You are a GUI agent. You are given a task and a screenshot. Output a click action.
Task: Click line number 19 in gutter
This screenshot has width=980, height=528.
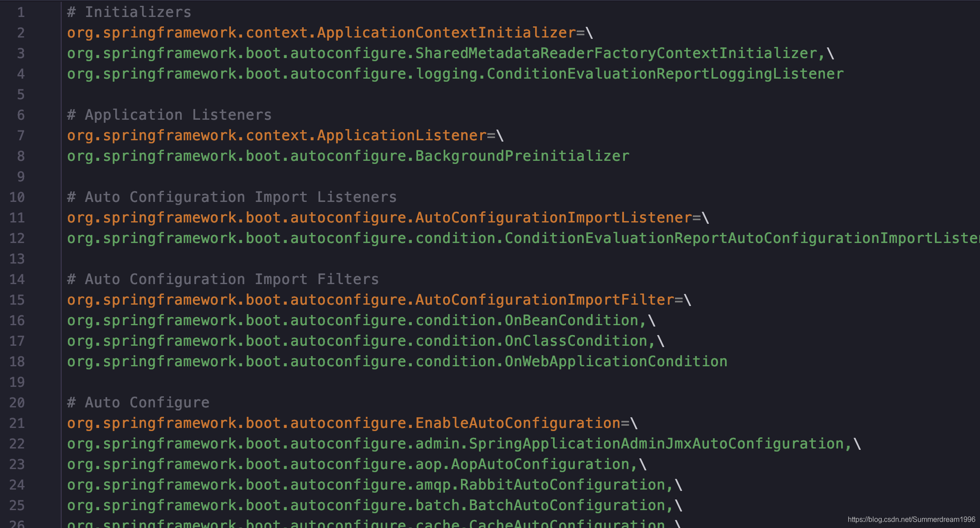17,382
